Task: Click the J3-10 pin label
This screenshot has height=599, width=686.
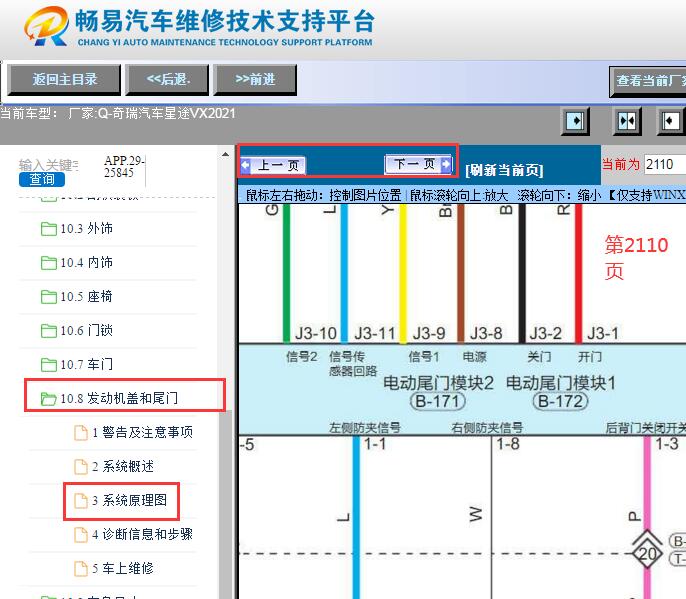Action: click(315, 333)
